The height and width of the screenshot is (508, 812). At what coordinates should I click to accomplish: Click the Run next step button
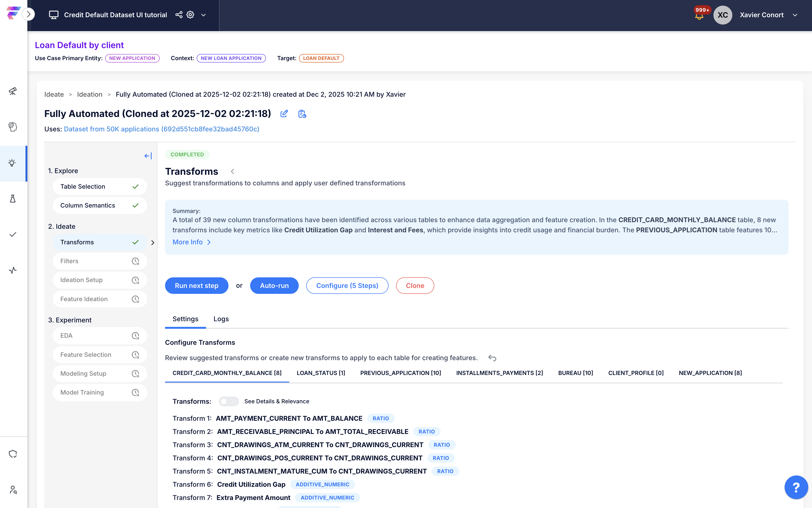tap(196, 286)
